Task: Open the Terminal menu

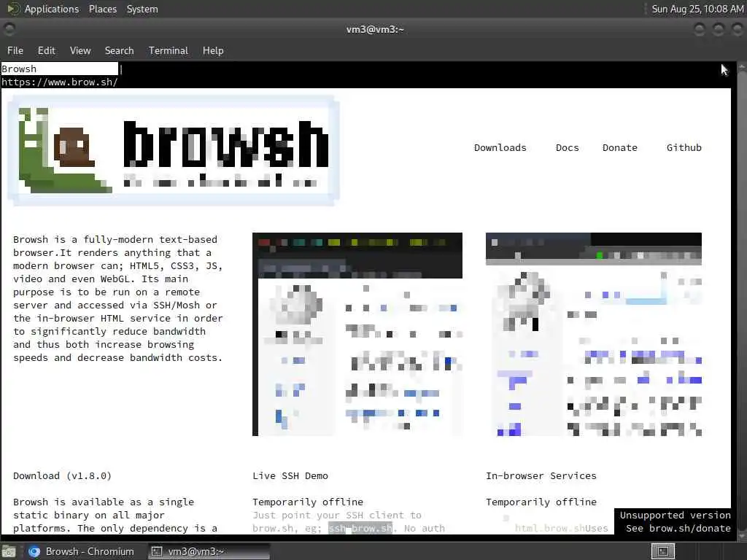Action: point(169,50)
